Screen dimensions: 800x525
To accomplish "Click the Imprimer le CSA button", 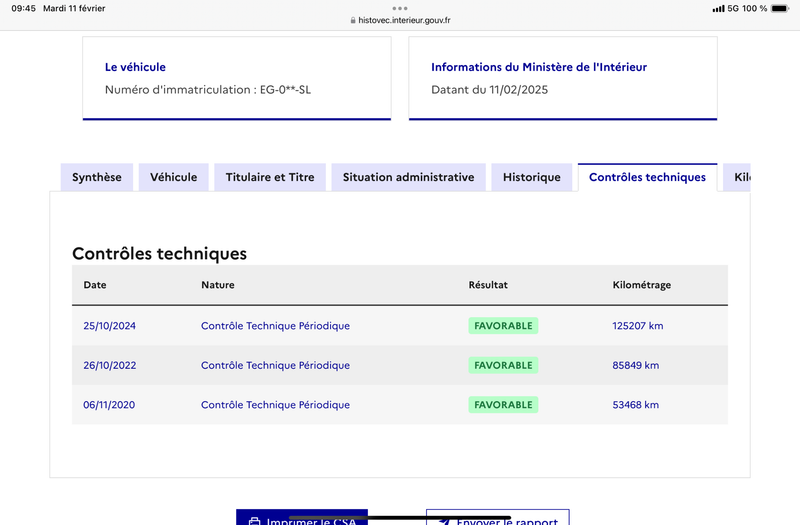I will [302, 517].
